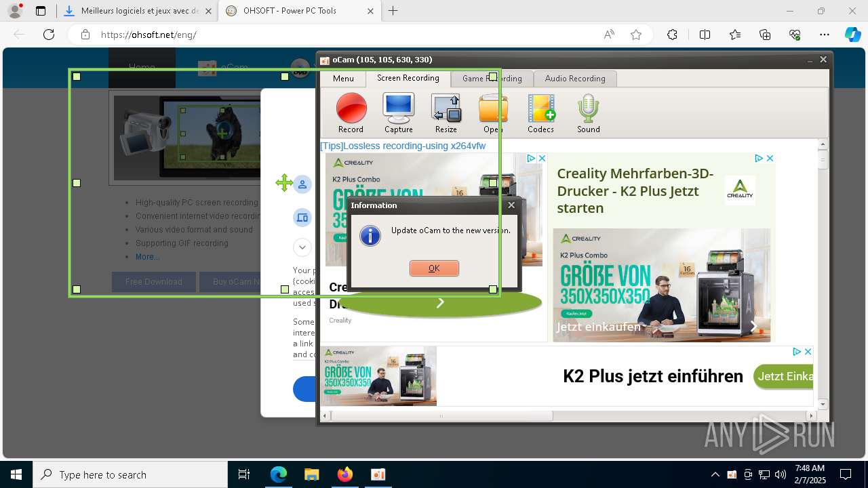Click OK in the Information dialog
Viewport: 868px width, 488px height.
pyautogui.click(x=434, y=268)
